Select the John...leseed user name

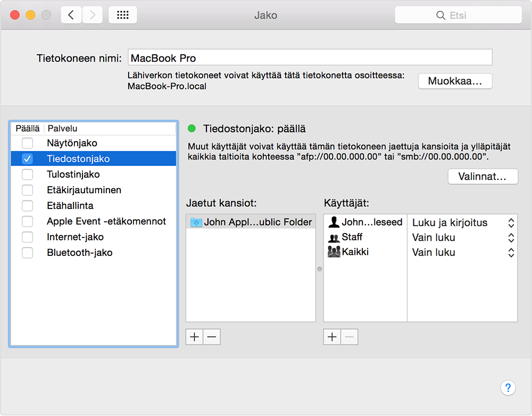coord(372,222)
